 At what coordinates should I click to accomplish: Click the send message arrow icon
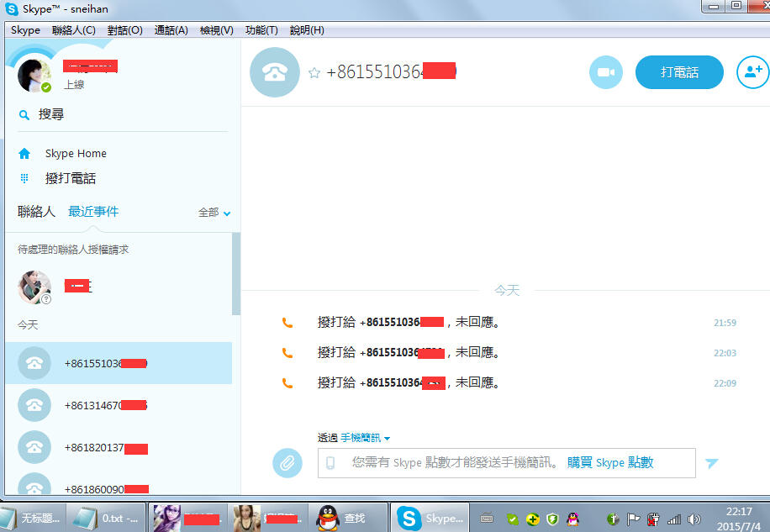click(711, 463)
